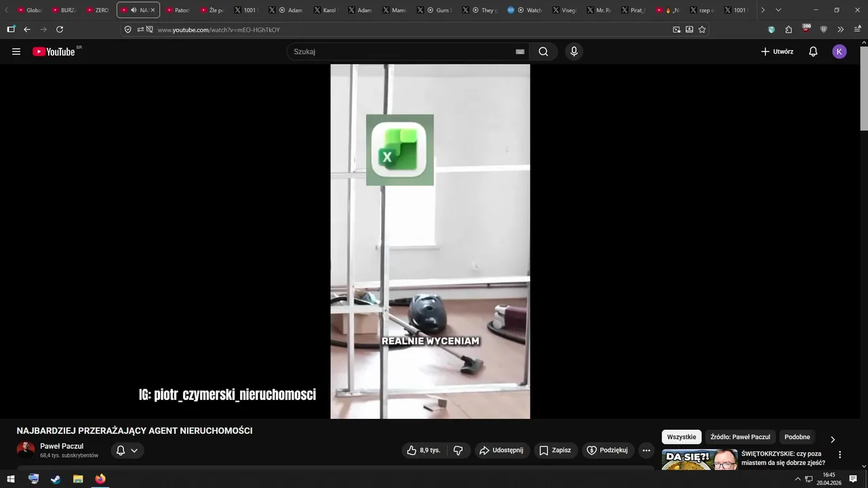Show more filter chips with right arrow
The image size is (868, 488).
pos(833,439)
